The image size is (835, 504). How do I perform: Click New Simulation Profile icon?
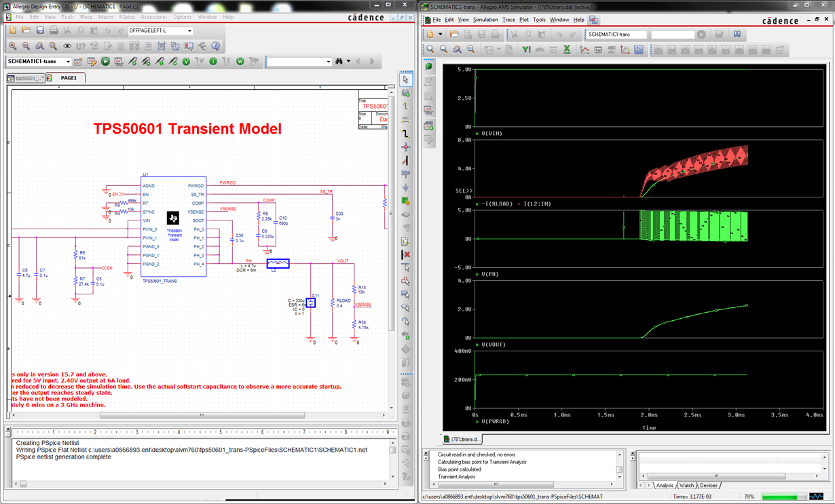point(78,62)
